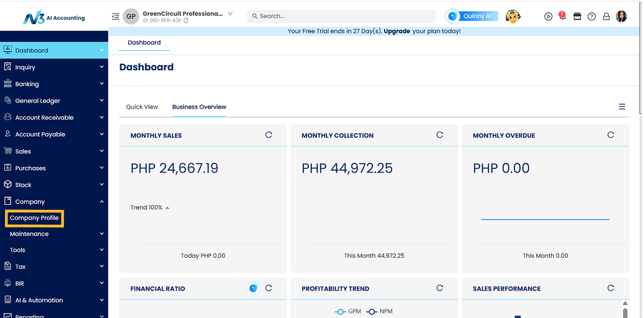This screenshot has height=318, width=644.
Task: Refresh the Monthly Overdue card
Action: [611, 135]
